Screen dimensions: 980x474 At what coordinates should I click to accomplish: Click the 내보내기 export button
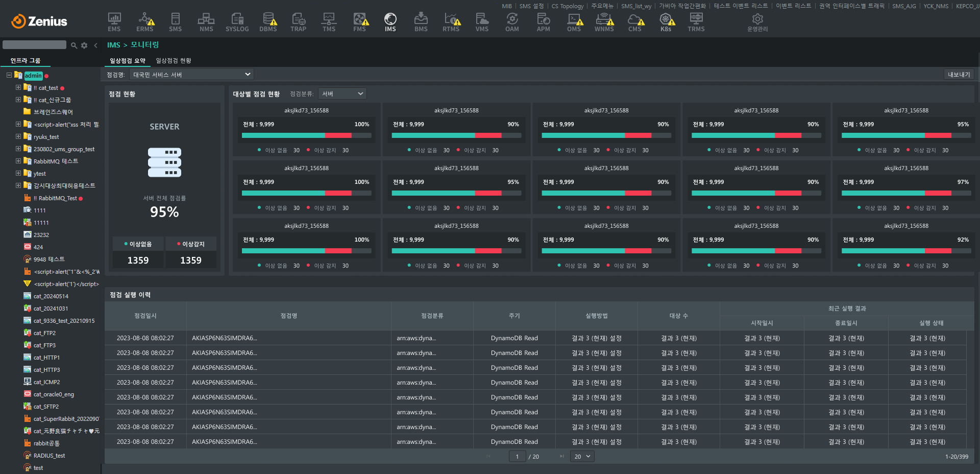[959, 75]
